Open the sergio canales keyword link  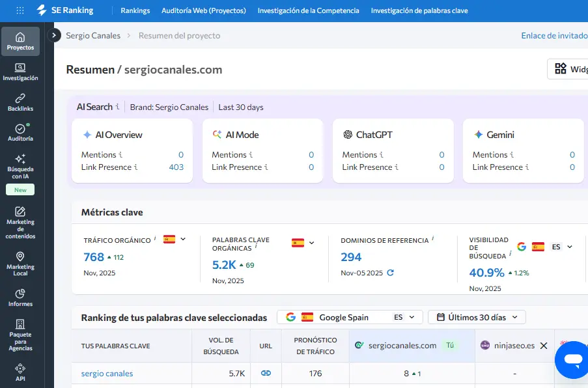coord(106,372)
